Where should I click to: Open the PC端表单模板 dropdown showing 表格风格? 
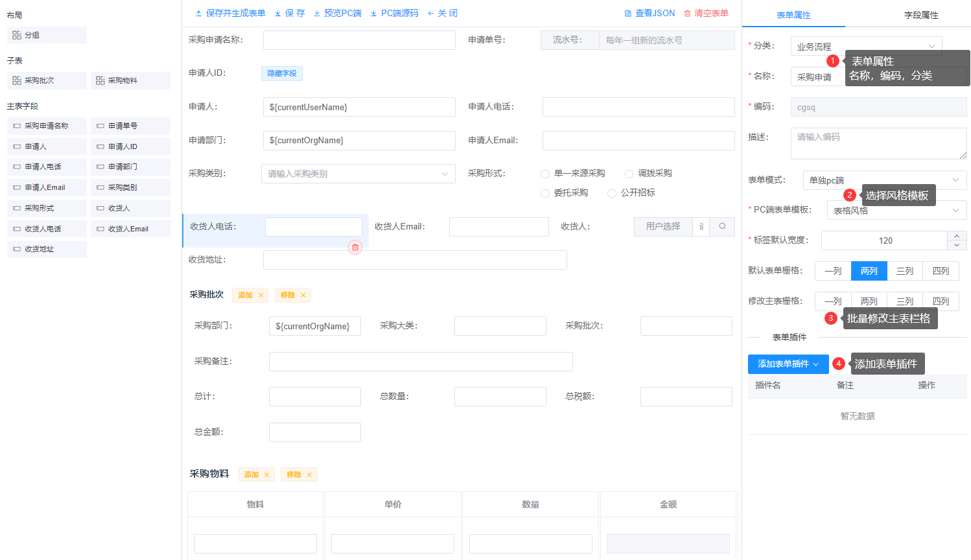coord(897,210)
